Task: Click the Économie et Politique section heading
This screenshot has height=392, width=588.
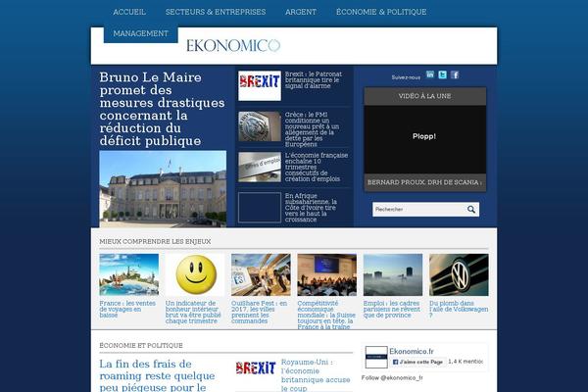Action: tap(141, 346)
